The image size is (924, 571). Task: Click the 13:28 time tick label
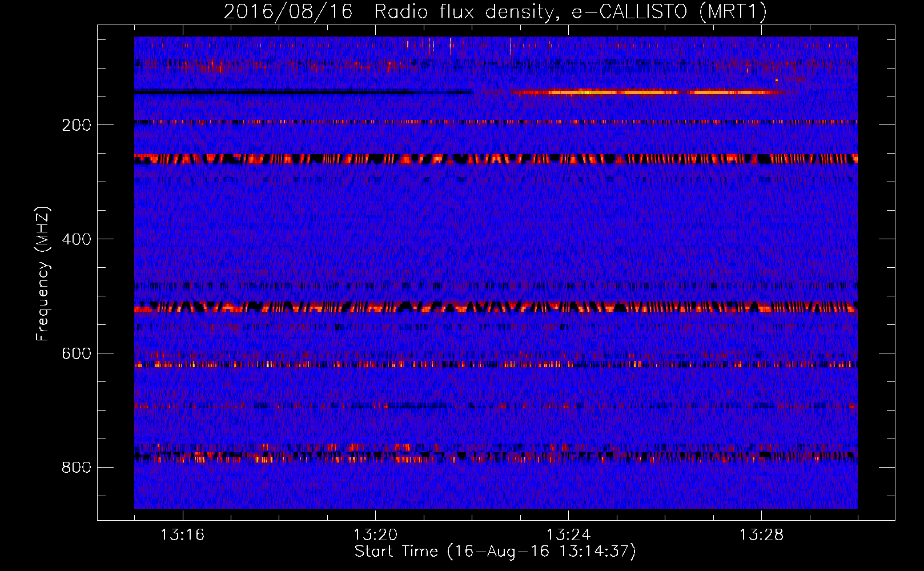(762, 535)
